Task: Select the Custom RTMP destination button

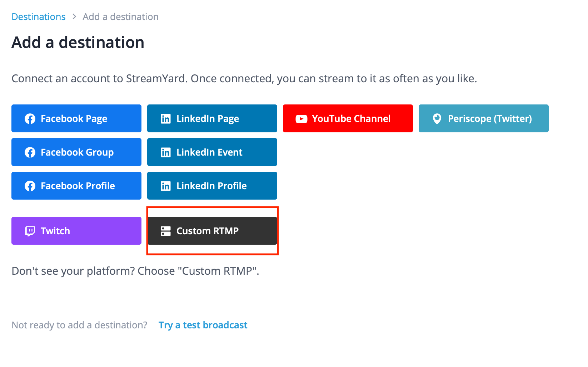Action: click(x=212, y=231)
